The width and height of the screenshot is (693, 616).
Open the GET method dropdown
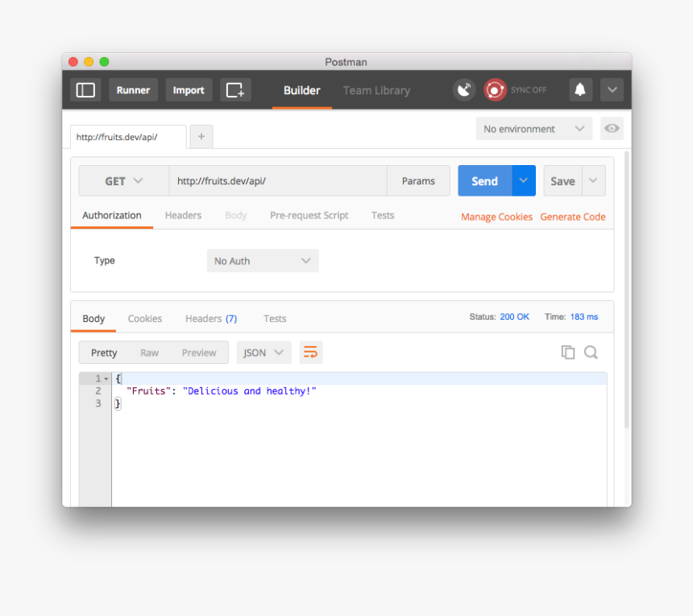124,181
